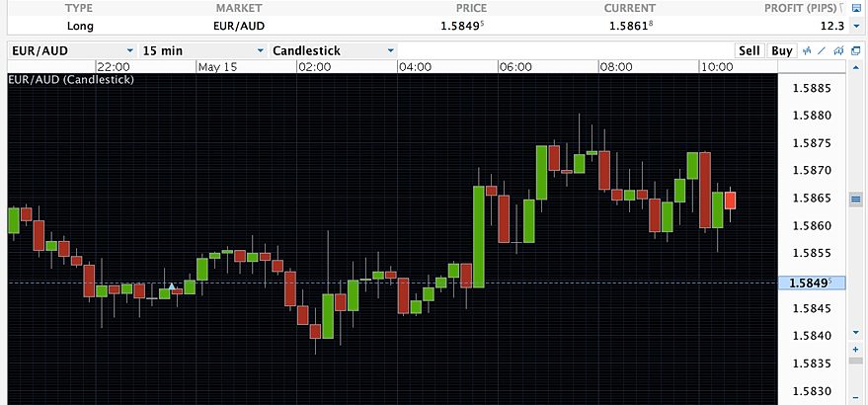The width and height of the screenshot is (868, 405).
Task: Click chart scrollbar up arrow
Action: [856, 66]
